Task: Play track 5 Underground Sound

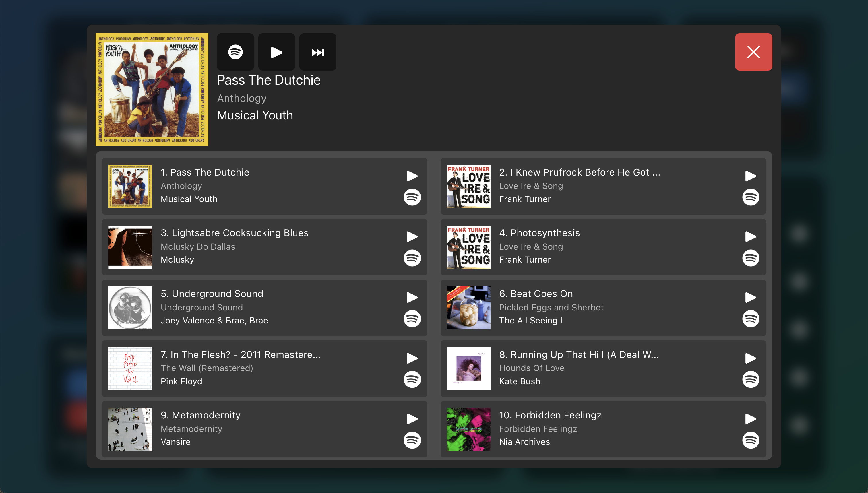Action: 412,297
